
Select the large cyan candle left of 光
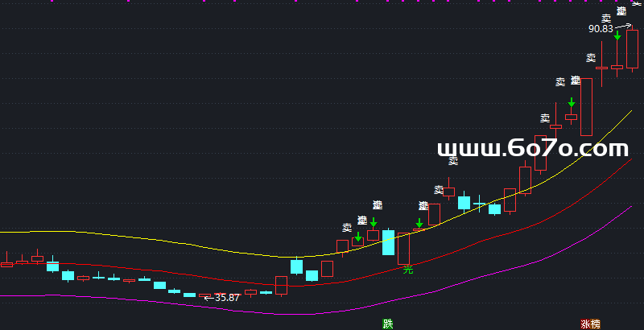coord(389,242)
